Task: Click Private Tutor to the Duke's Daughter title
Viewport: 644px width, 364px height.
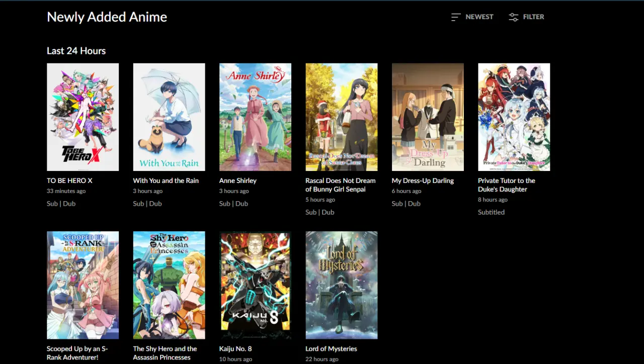Action: pos(507,185)
